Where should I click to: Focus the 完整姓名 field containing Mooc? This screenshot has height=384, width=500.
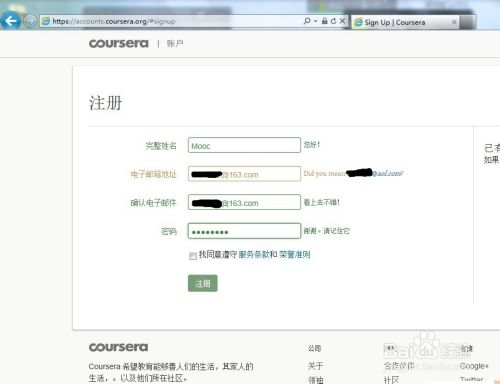[244, 145]
